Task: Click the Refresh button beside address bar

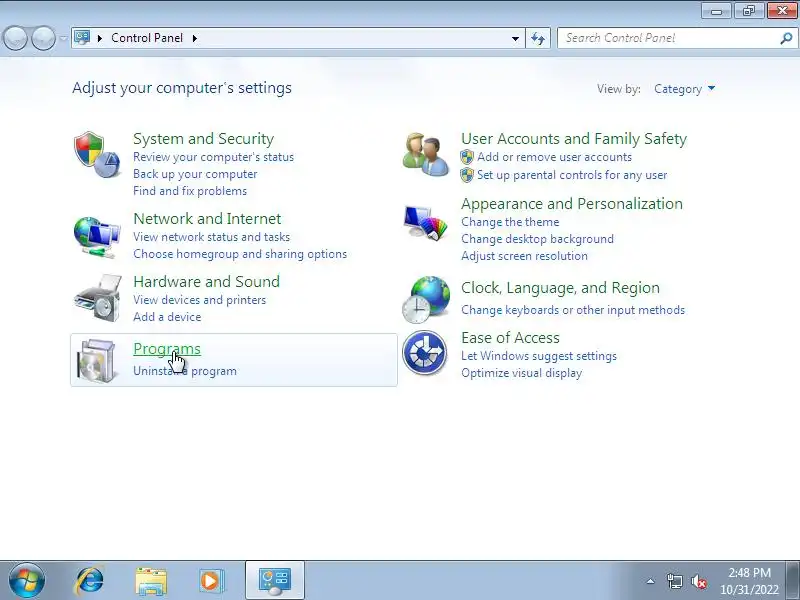Action: (x=538, y=38)
